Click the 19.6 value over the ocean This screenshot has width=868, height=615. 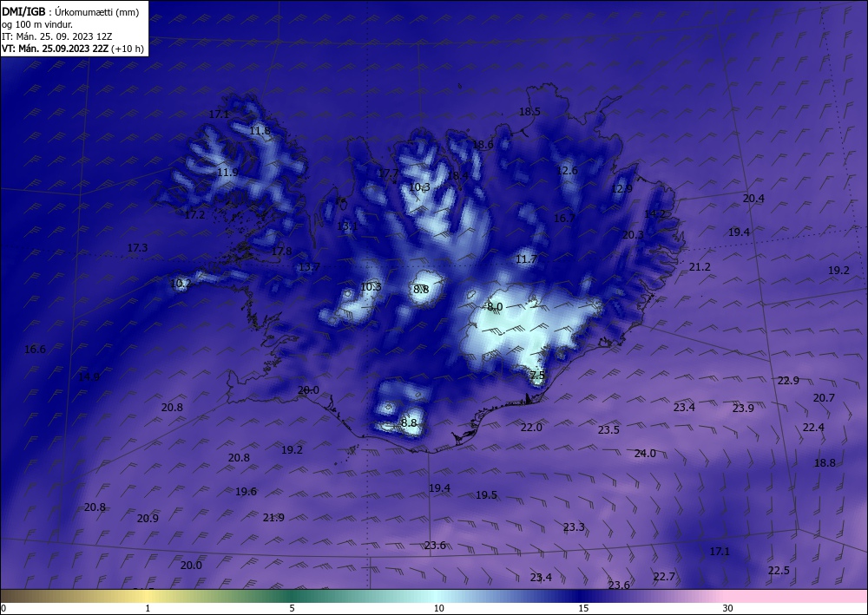pyautogui.click(x=246, y=492)
